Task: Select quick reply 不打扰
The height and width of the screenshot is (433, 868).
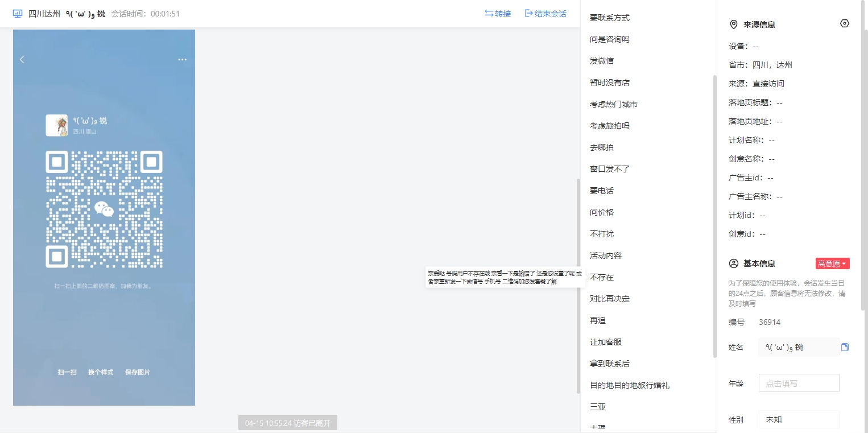Action: pyautogui.click(x=602, y=234)
